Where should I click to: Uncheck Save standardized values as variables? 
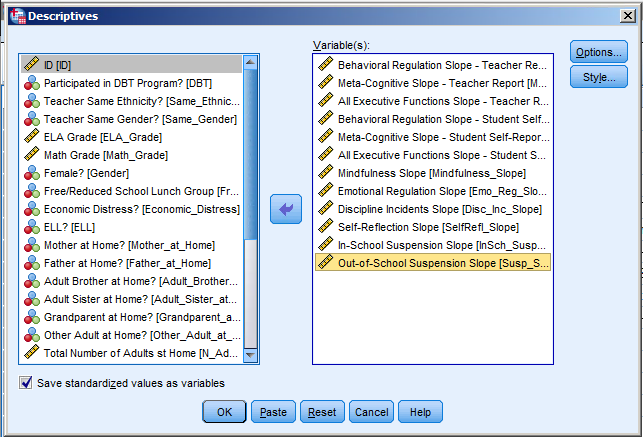pyautogui.click(x=25, y=383)
